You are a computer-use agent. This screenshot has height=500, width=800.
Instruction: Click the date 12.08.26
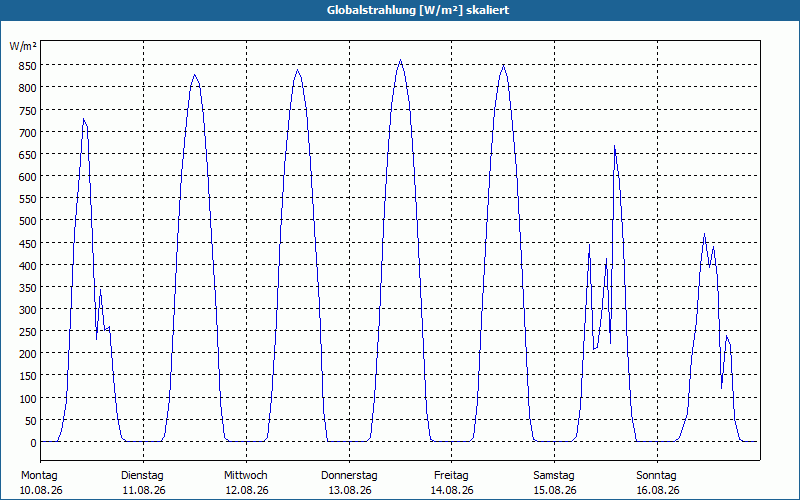point(247,490)
